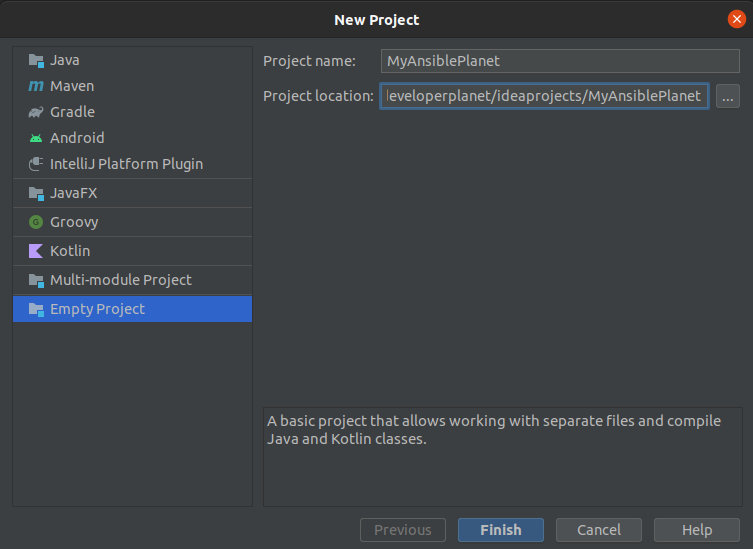Select the Maven project type

click(x=72, y=86)
